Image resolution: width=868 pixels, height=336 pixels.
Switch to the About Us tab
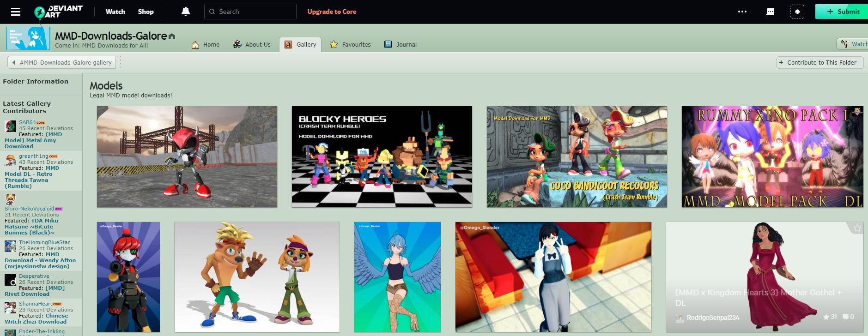pyautogui.click(x=252, y=44)
